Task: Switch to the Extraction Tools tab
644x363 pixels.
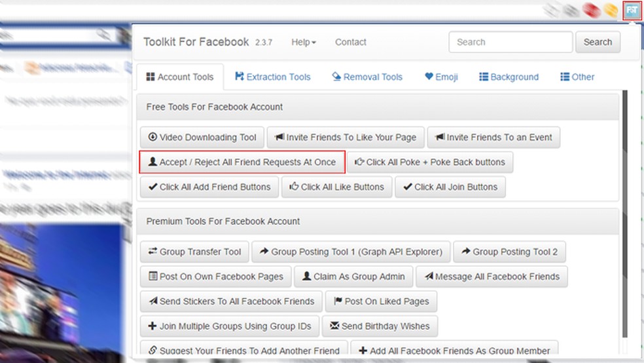Action: [273, 77]
